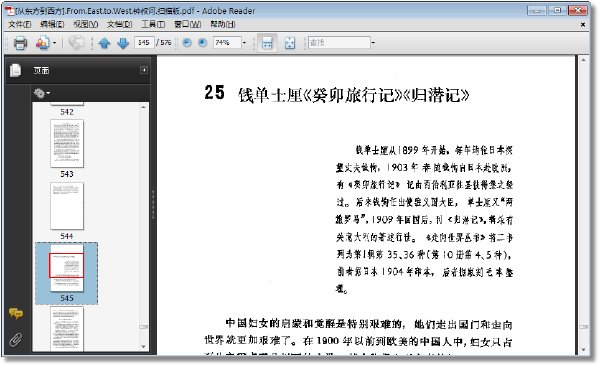The image size is (600, 366).
Task: Open the 编辑 (Edit) menu
Action: coord(52,24)
